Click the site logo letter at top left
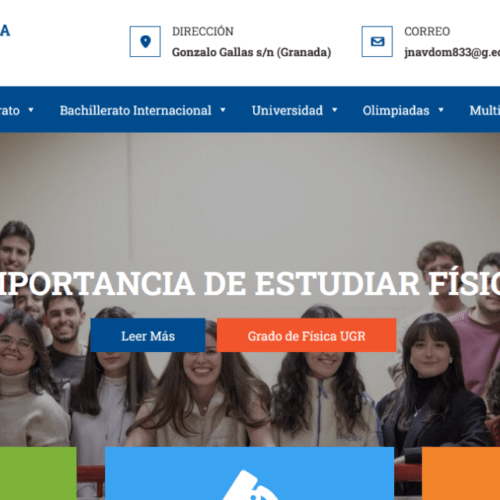Viewport: 500px width, 500px height. (x=5, y=31)
